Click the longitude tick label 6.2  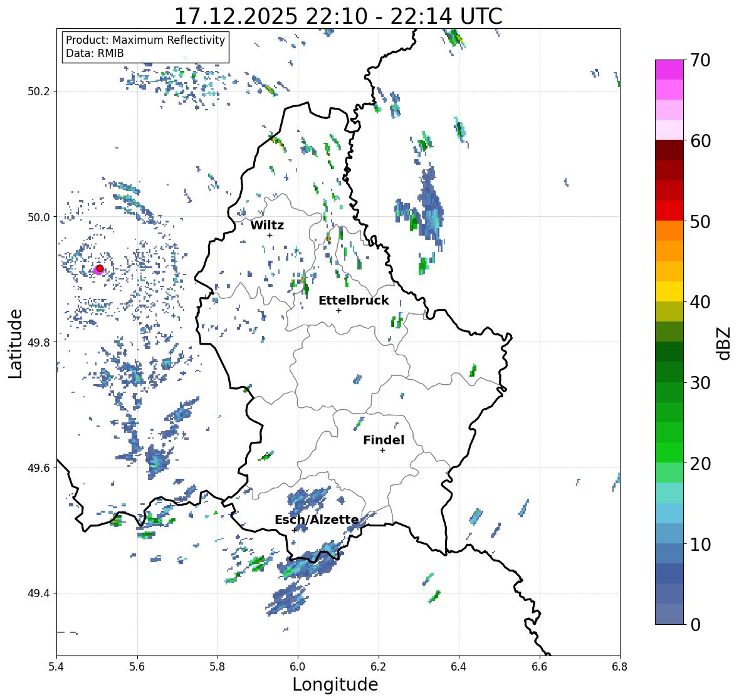(x=379, y=666)
